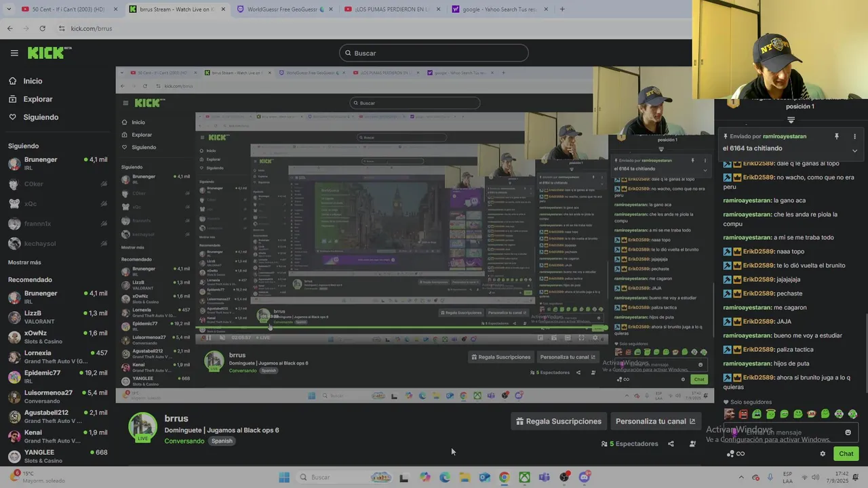Click the 5 Espectadores viewer count

click(x=629, y=444)
